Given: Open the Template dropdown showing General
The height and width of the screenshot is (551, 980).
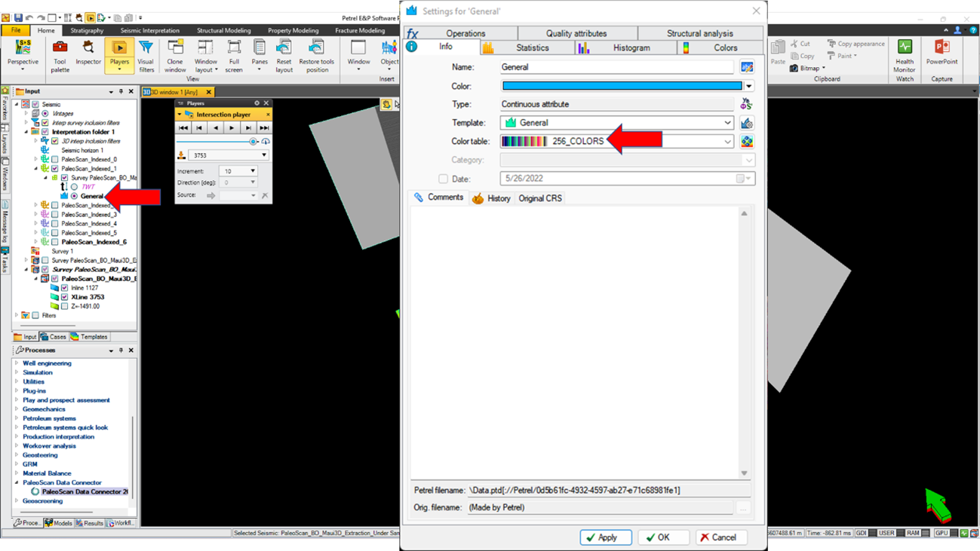Looking at the screenshot, I should [x=617, y=123].
